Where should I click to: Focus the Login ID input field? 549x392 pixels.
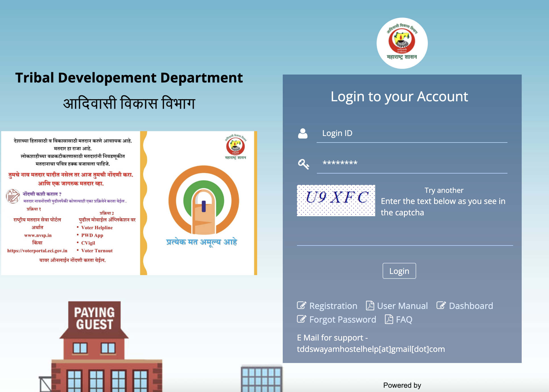[x=412, y=133]
